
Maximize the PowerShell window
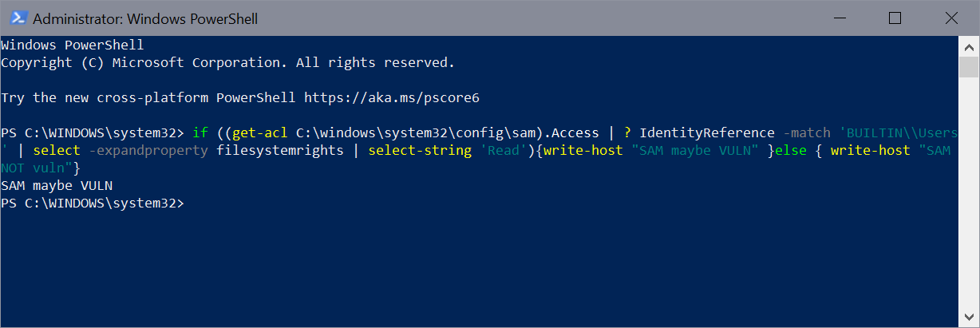coord(895,18)
